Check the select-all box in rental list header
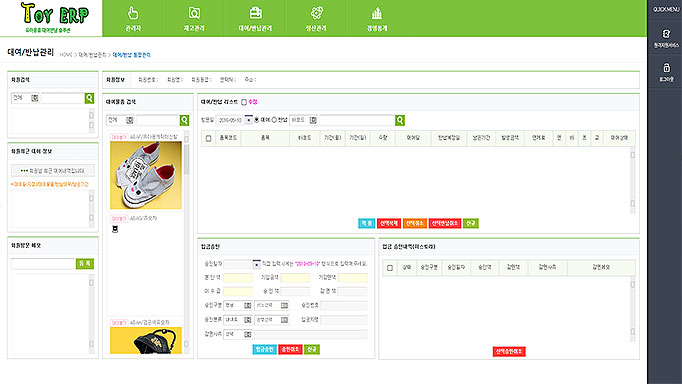 [208, 138]
